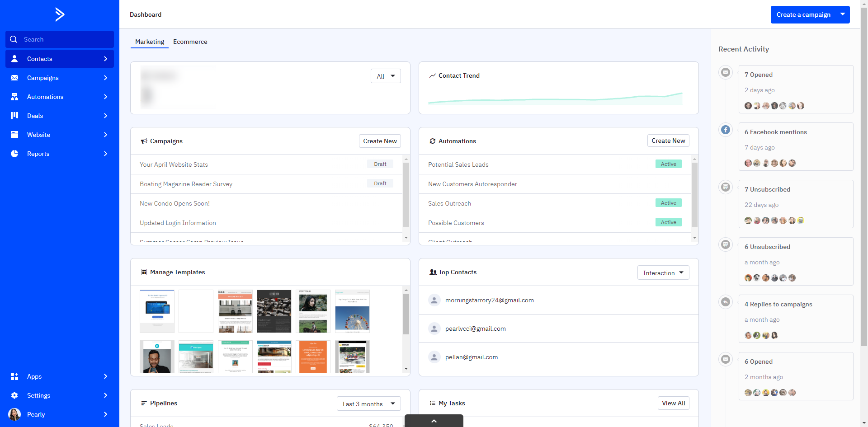868x427 pixels.
Task: Open the morningstarrory24@gmail.com contact
Action: coord(489,300)
